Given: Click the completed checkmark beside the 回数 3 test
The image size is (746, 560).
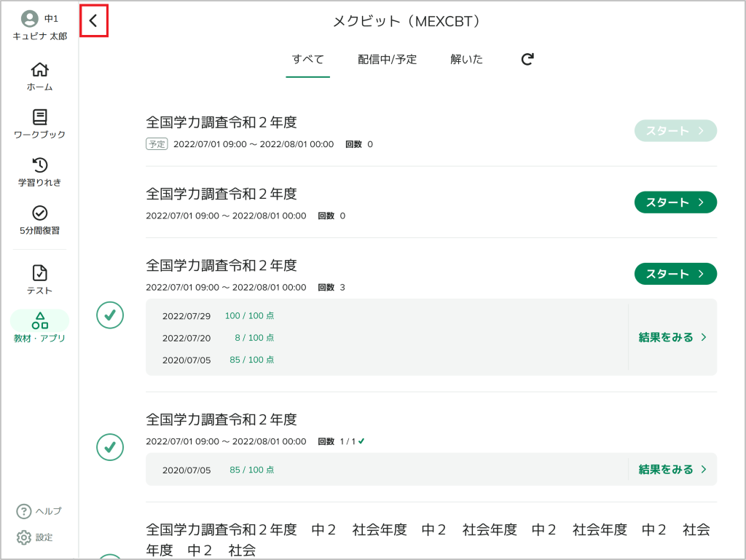Looking at the screenshot, I should (x=110, y=315).
